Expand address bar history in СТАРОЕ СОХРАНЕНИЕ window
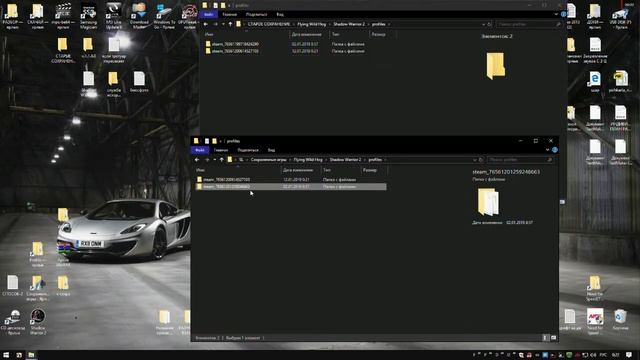The width and height of the screenshot is (640, 360). coord(483,24)
